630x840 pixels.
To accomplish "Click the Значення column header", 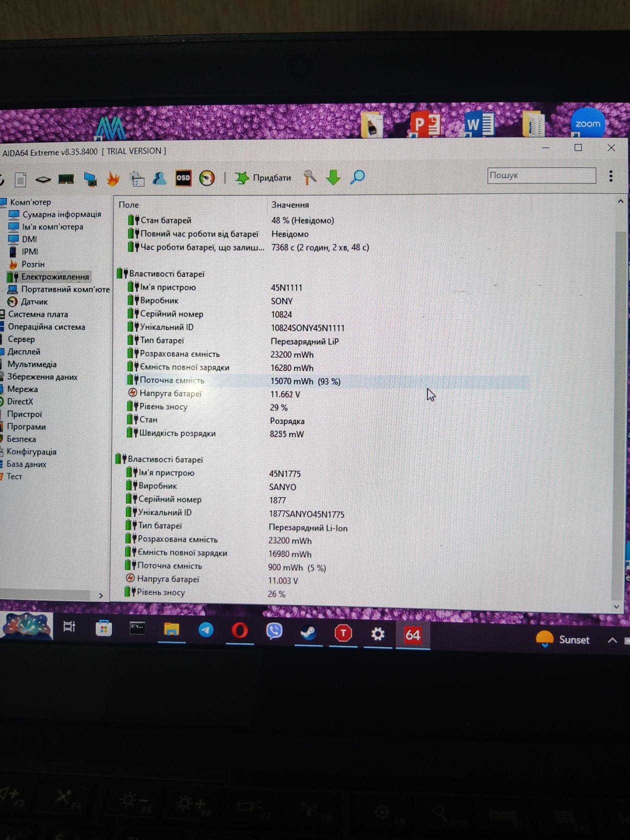I will (290, 205).
